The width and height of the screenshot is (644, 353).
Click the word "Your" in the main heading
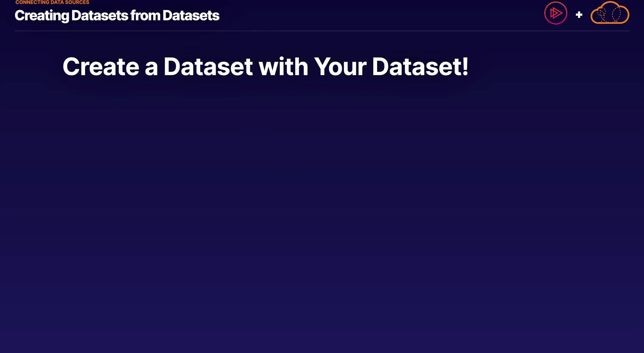pos(340,66)
